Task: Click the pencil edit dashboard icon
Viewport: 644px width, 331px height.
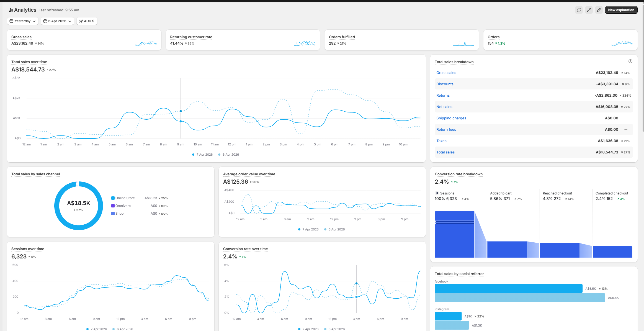Action: [x=599, y=10]
